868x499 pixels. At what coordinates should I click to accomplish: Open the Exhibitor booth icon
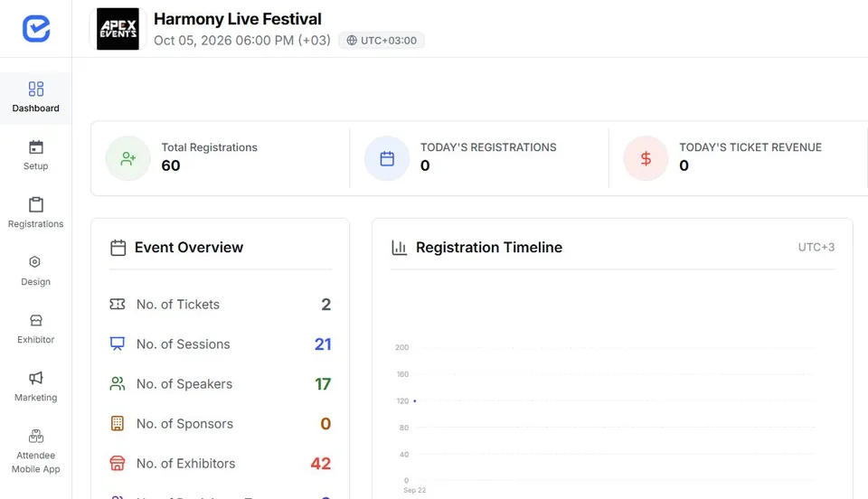(x=36, y=320)
